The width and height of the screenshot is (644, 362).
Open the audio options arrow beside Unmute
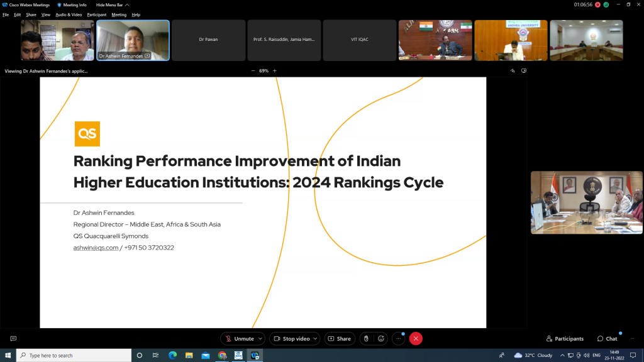[260, 339]
